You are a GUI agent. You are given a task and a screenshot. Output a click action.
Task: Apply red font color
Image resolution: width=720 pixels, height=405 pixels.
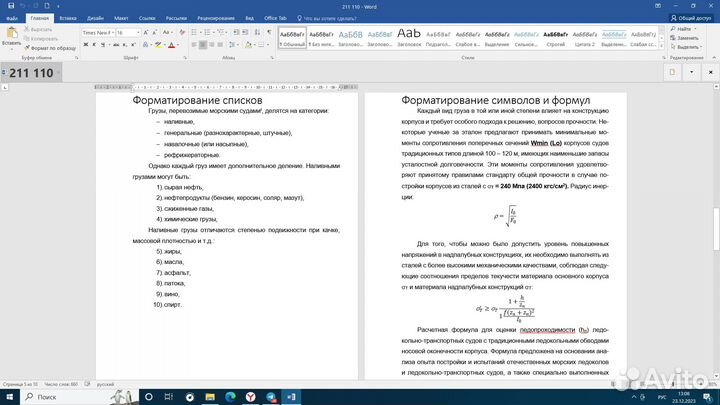click(171, 45)
